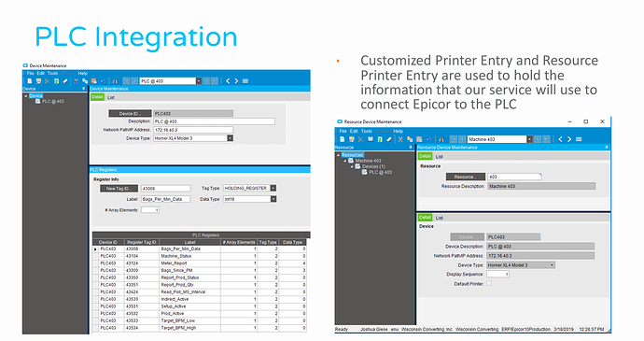Open the Data Type dropdown
644x341 pixels.
273,199
